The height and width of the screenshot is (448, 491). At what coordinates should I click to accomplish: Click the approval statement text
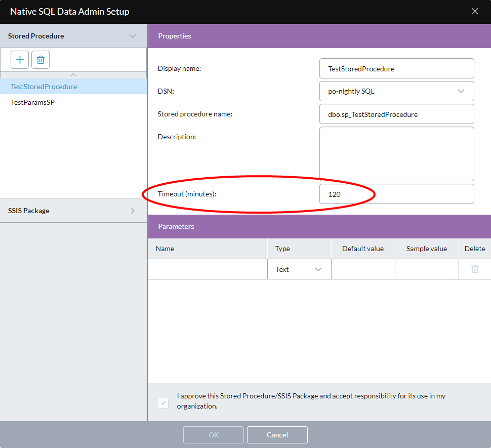click(311, 401)
